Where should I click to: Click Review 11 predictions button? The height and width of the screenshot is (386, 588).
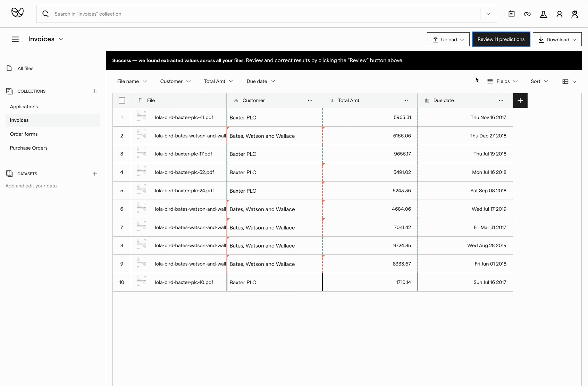(x=501, y=39)
